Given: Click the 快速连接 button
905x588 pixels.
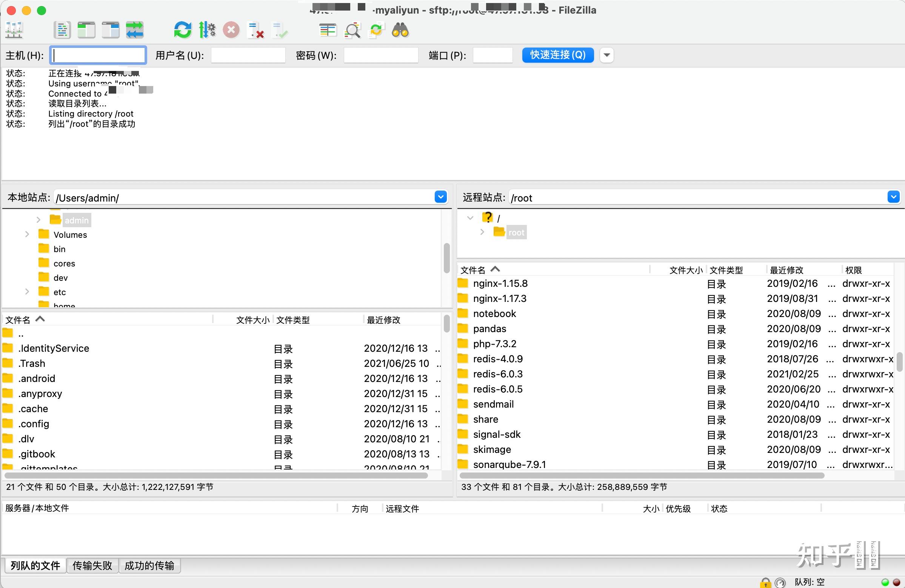Looking at the screenshot, I should pos(557,55).
